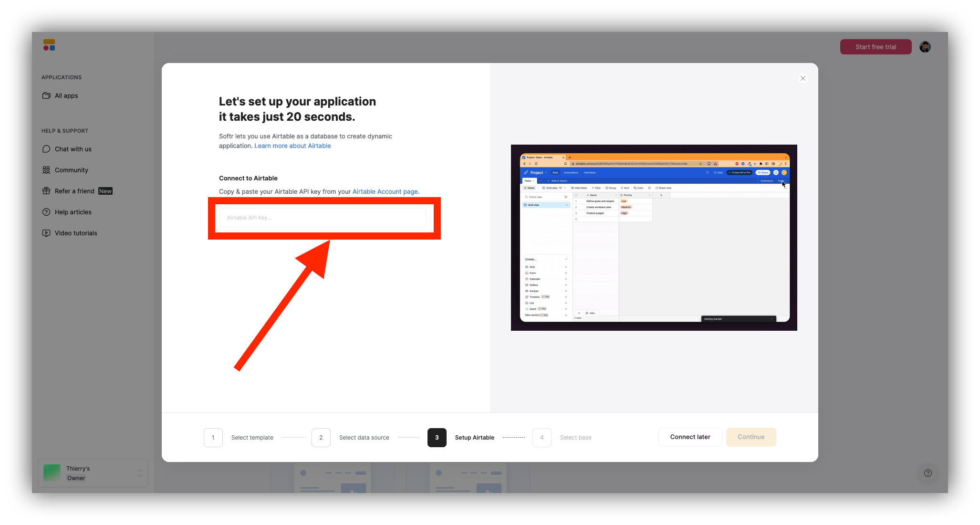Select the Step 1 Select template
The height and width of the screenshot is (525, 980).
(x=213, y=437)
